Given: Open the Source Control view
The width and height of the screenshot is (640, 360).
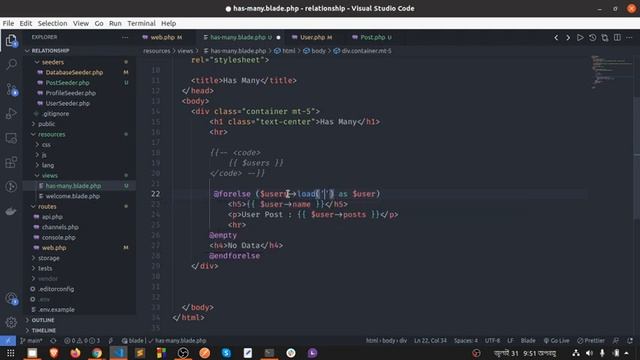Looking at the screenshot, I should pyautogui.click(x=11, y=89).
